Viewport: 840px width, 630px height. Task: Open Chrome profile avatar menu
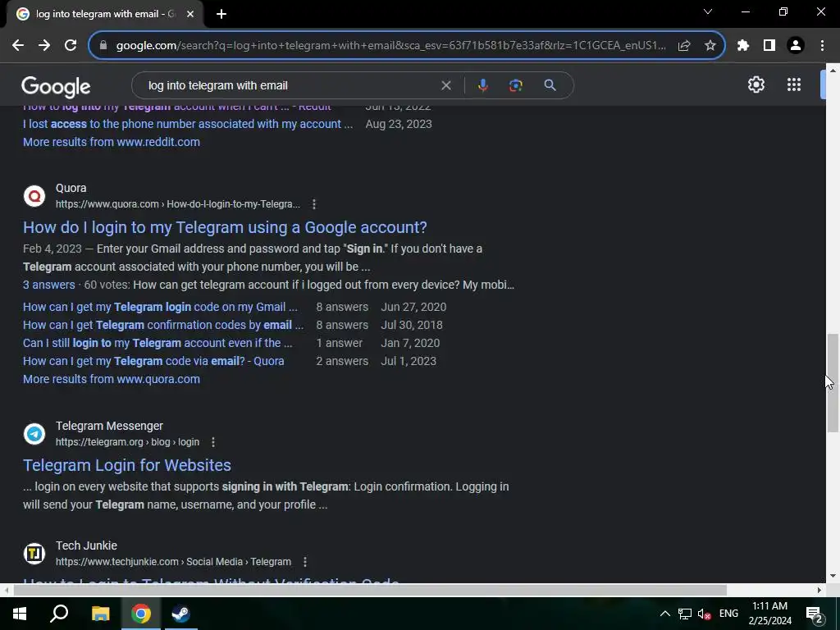pos(796,46)
